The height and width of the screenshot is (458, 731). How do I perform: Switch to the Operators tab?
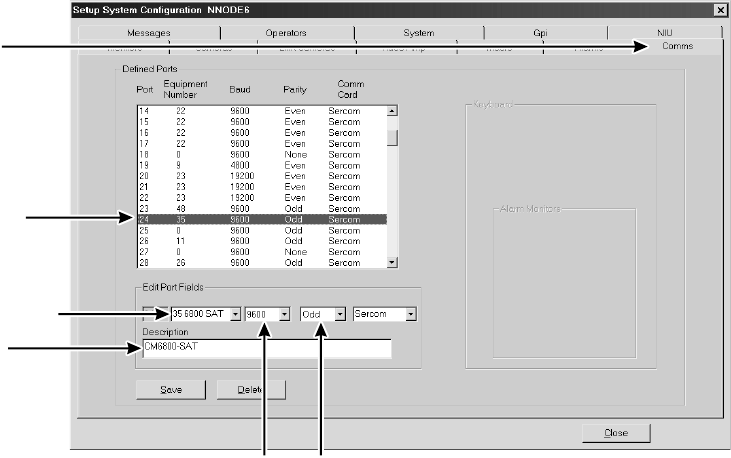click(286, 33)
